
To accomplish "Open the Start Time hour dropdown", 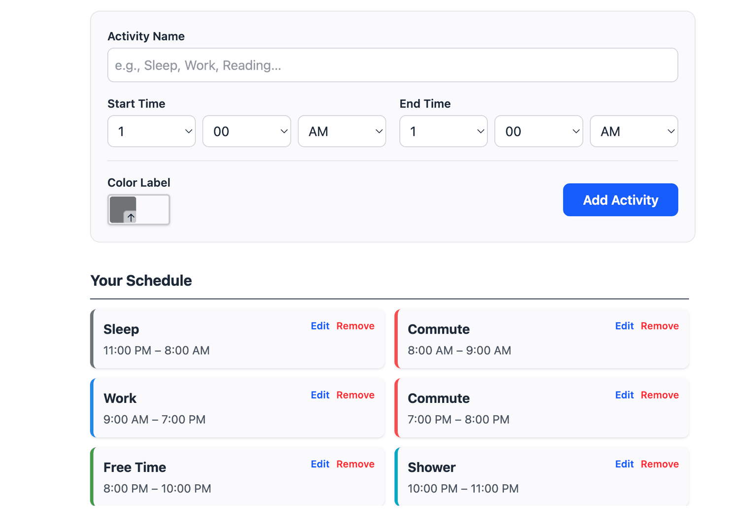I will click(x=151, y=132).
